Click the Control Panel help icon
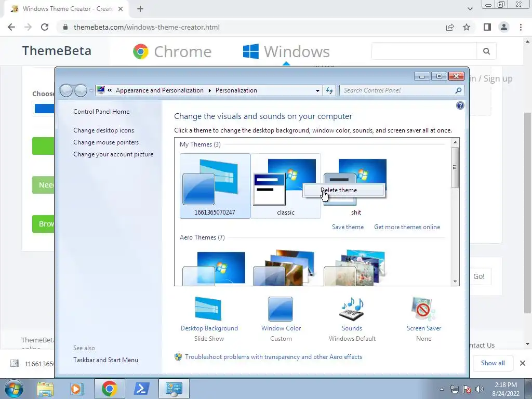The width and height of the screenshot is (532, 399). 460,105
